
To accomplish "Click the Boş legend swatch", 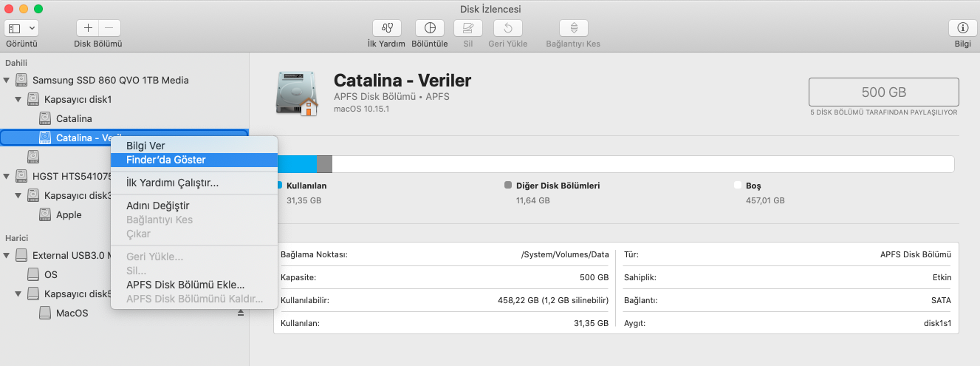I will point(738,186).
